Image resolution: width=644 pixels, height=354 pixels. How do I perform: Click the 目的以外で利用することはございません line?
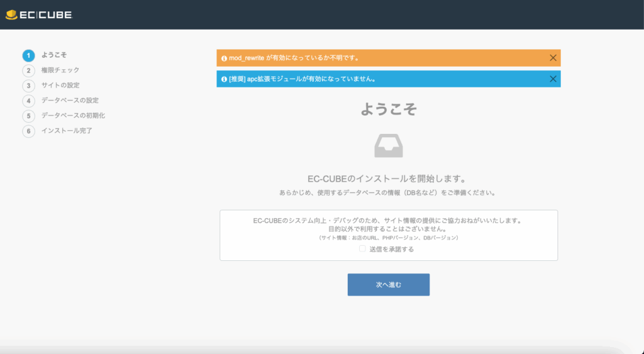388,229
